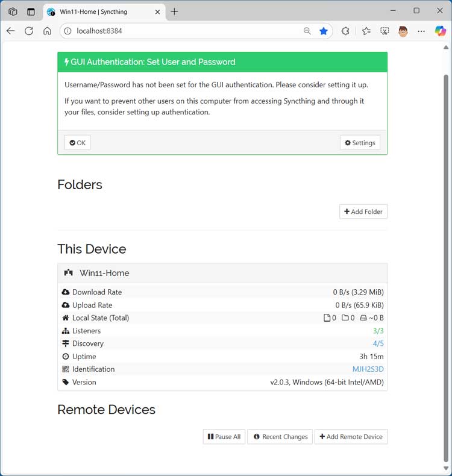The image size is (452, 476).
Task: Open the favorites list icon
Action: pos(366,31)
